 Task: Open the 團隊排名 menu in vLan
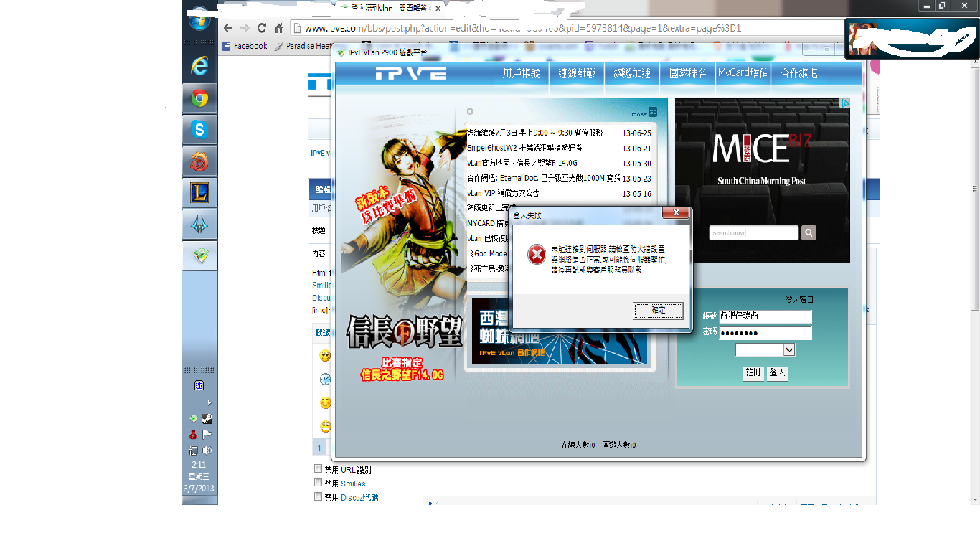tap(688, 73)
